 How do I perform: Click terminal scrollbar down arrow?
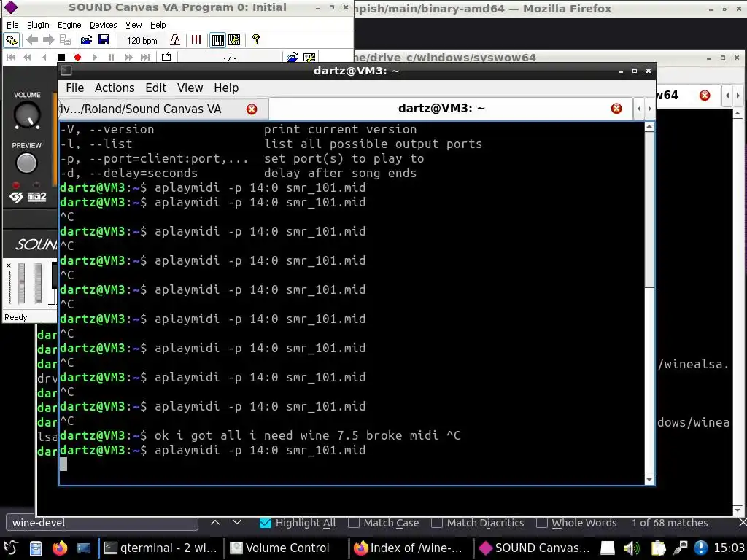click(649, 480)
